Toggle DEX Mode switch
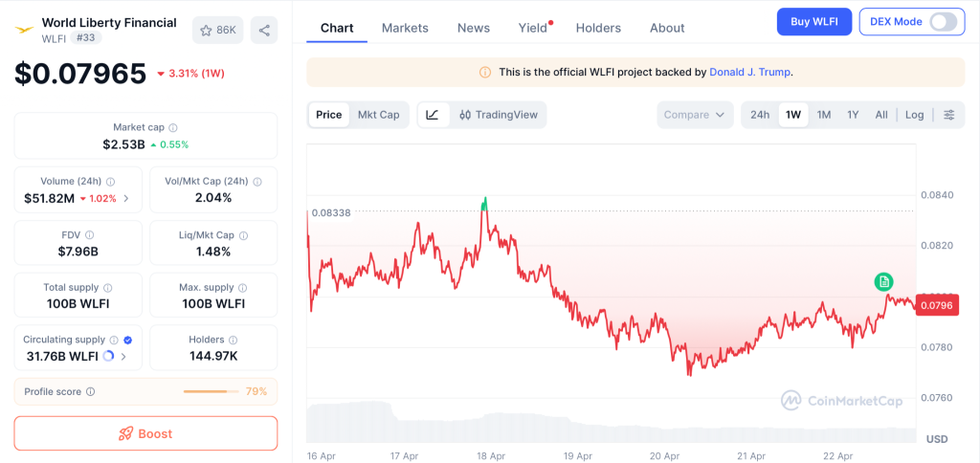The height and width of the screenshot is (463, 980). point(942,22)
